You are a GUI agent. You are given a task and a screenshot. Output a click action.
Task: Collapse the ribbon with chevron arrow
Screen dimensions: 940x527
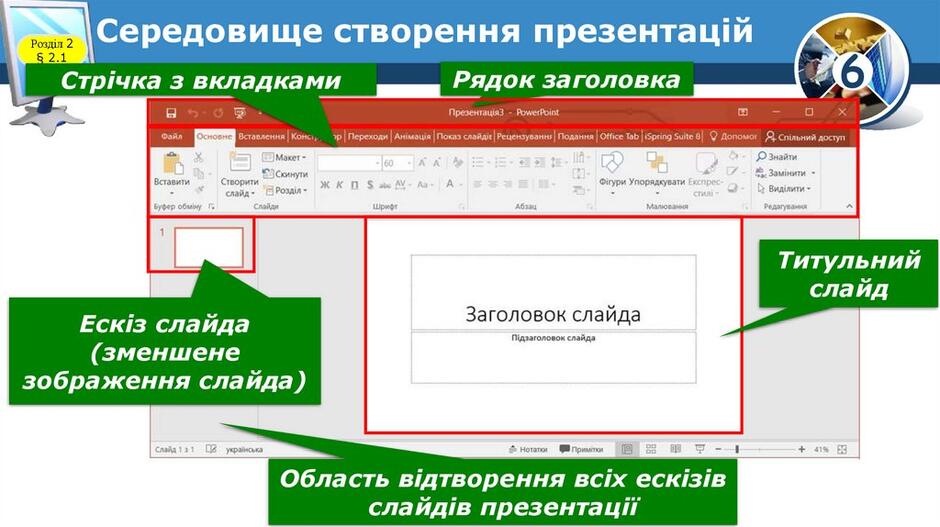tap(849, 206)
